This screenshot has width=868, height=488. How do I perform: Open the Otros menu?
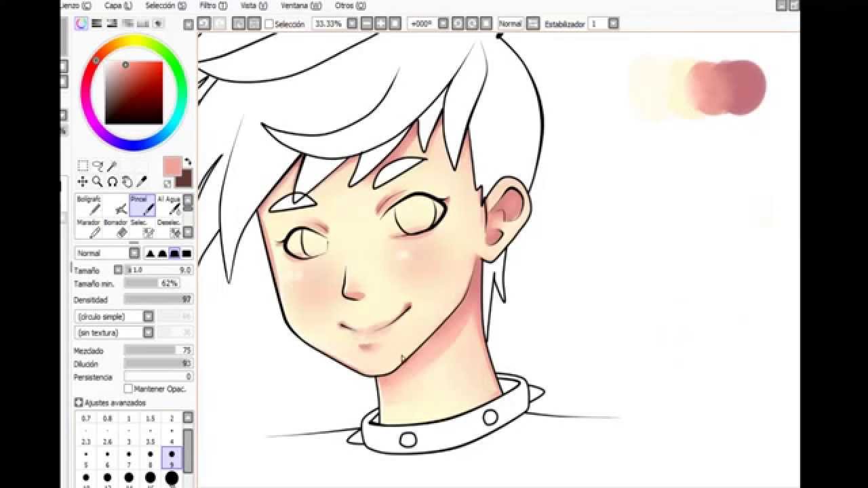point(350,5)
